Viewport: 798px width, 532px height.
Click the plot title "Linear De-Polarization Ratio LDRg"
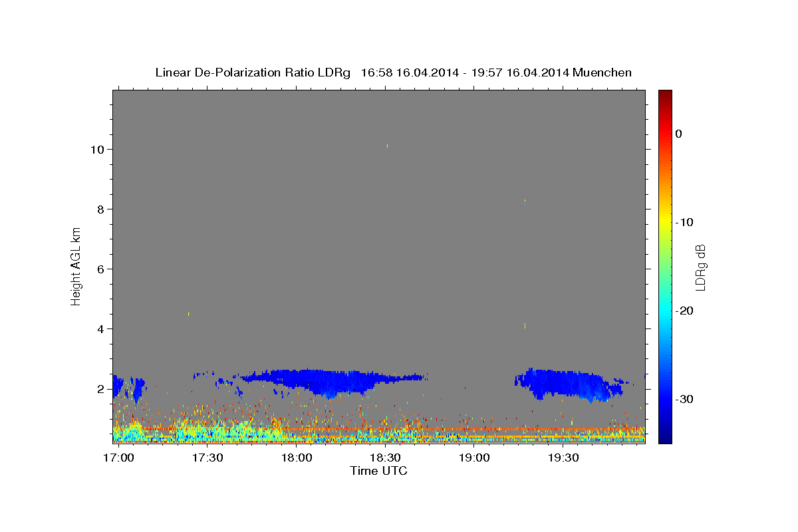253,72
